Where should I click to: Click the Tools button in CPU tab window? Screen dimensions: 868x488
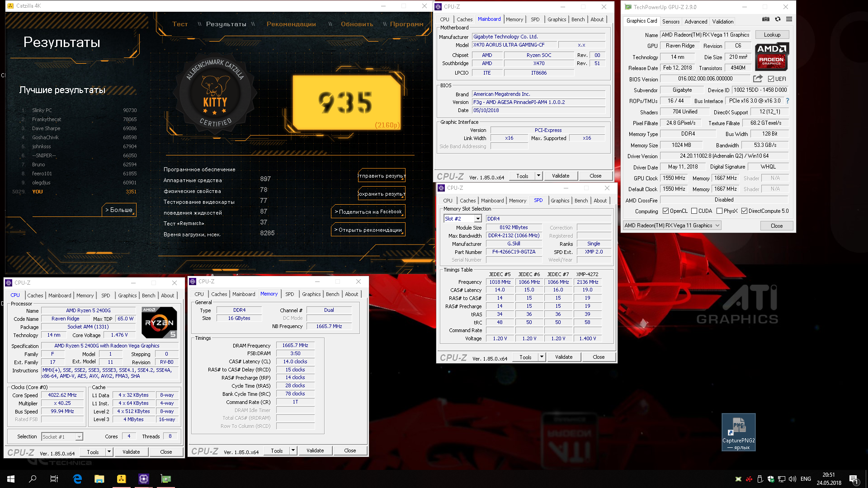[93, 452]
